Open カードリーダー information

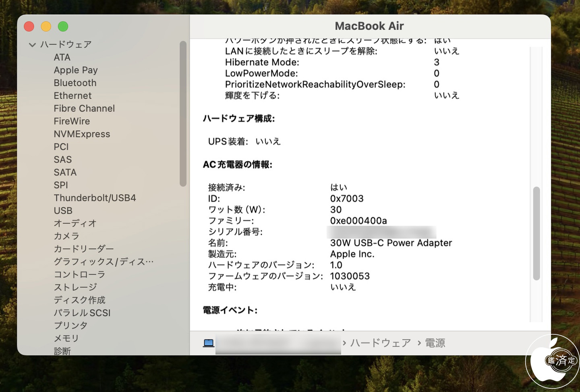(84, 249)
